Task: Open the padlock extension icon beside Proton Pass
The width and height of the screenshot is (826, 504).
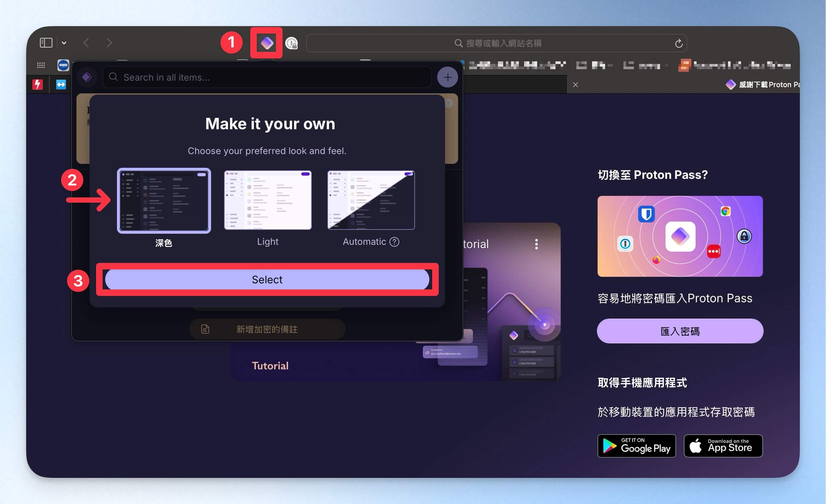Action: [x=291, y=43]
